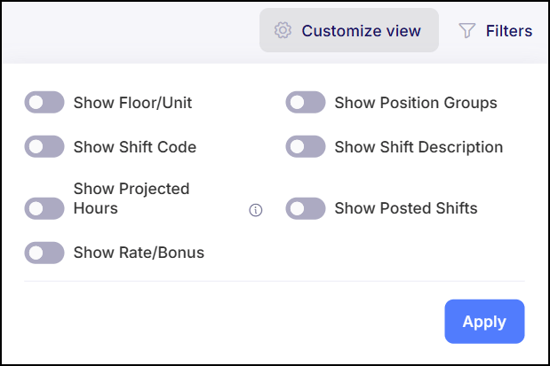Viewport: 550px width, 366px height.
Task: Turn on the Show Rate/Bonus switch
Action: 44,253
